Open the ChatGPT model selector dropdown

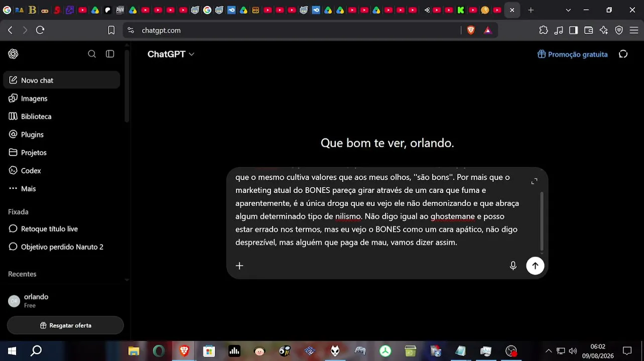[x=171, y=54]
